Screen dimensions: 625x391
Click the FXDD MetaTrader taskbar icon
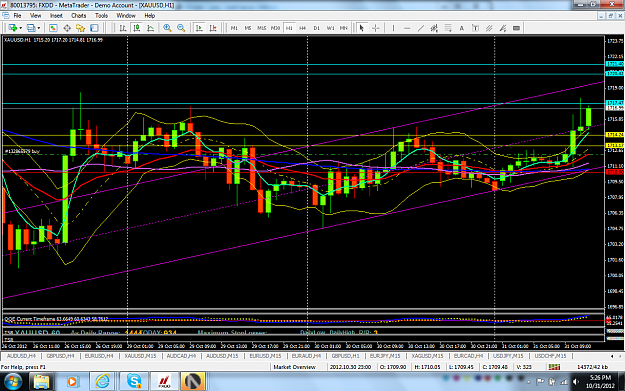click(164, 381)
